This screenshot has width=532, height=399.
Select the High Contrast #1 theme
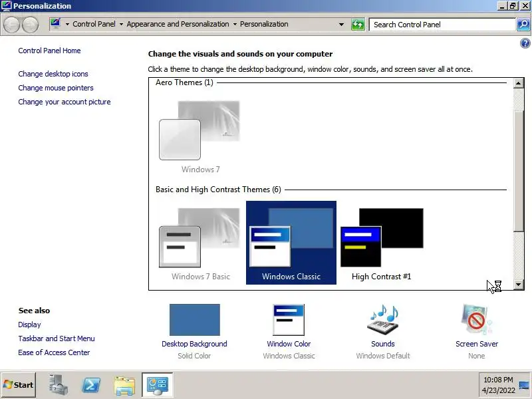coord(382,243)
